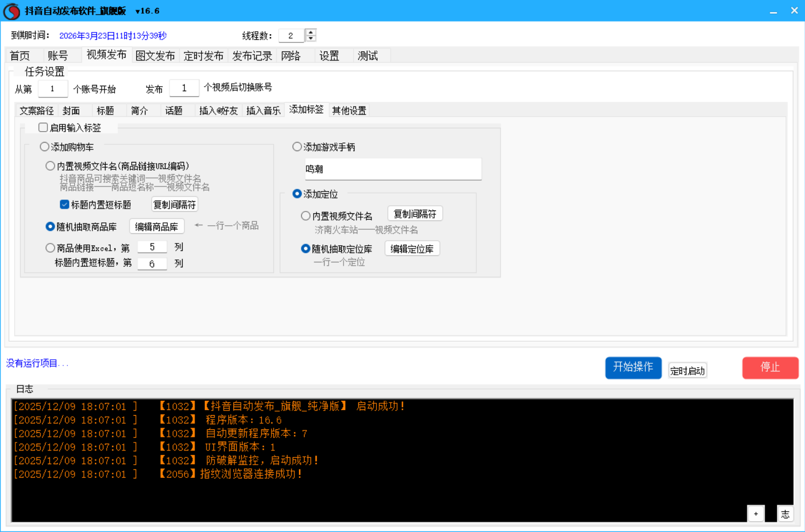Click the 志 button in log corner
Image resolution: width=805 pixels, height=532 pixels.
785,513
